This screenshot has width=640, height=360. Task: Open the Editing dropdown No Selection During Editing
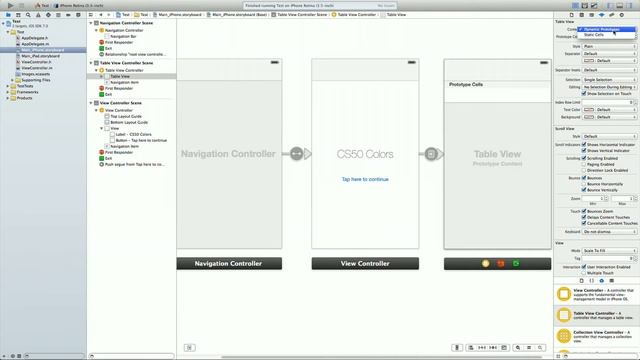click(x=609, y=87)
